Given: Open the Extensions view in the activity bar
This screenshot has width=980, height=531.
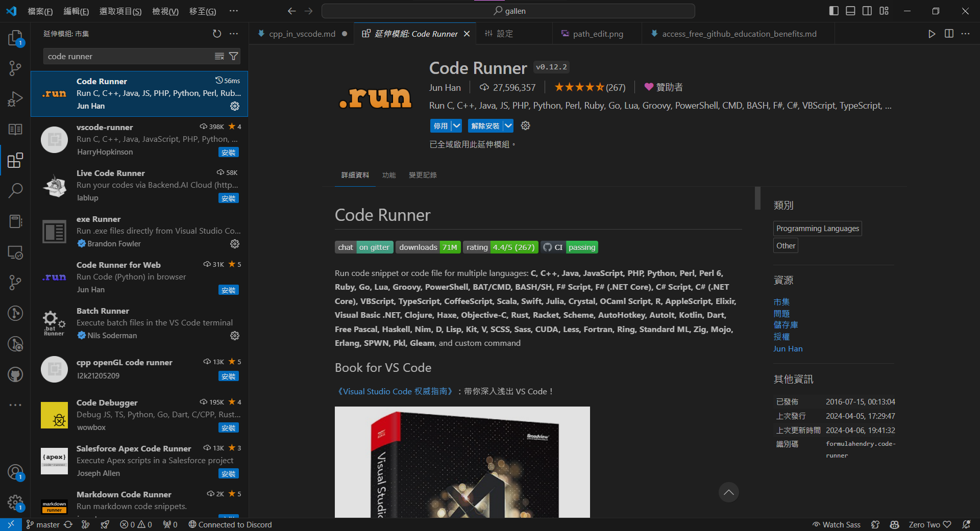Looking at the screenshot, I should tap(15, 160).
